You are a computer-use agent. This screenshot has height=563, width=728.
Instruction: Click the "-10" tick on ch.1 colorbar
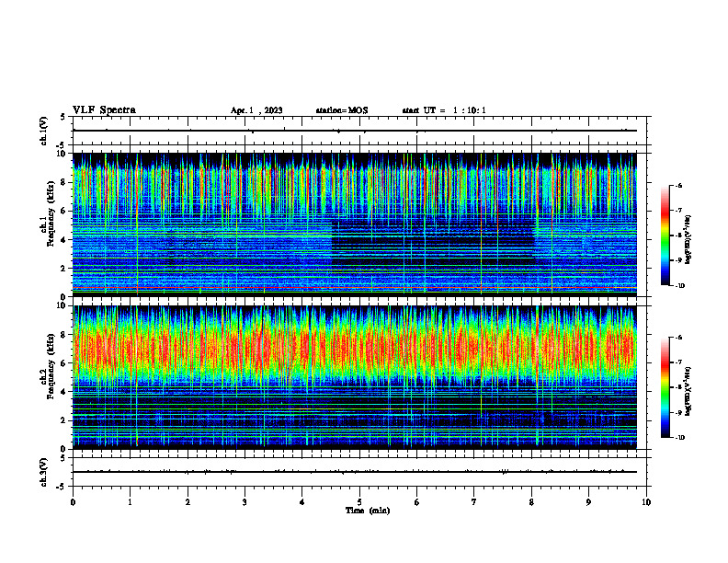[x=680, y=286]
